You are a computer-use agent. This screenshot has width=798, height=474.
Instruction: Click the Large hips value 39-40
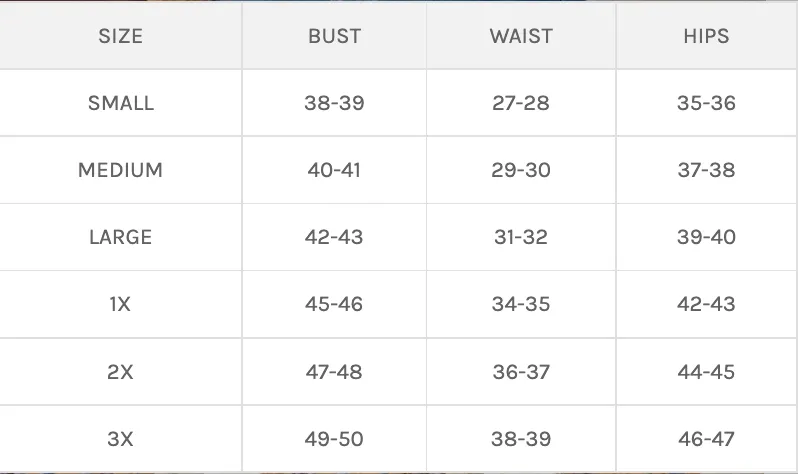click(x=706, y=237)
